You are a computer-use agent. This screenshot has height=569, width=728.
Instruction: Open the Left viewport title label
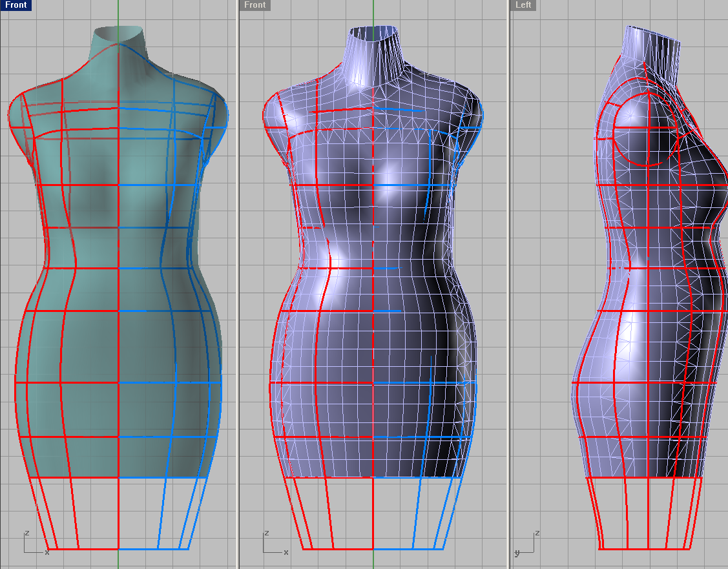523,5
